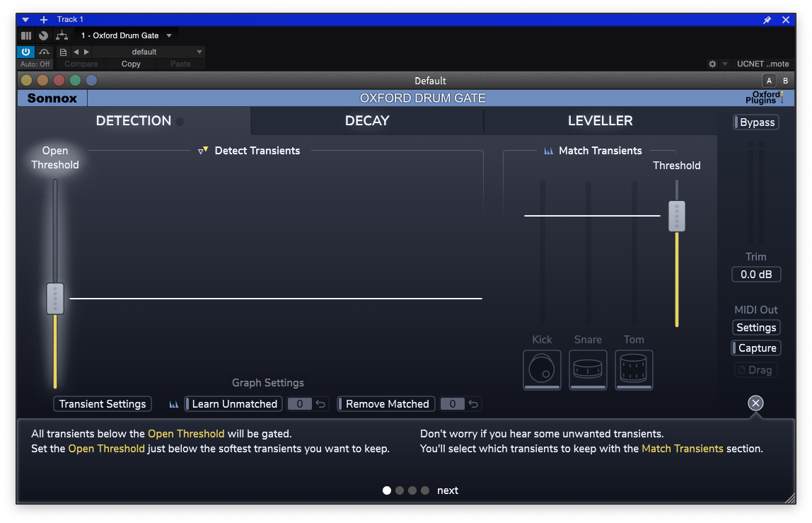Click the UCNET remote label
Viewport: 812px width, 523px height.
(x=762, y=64)
